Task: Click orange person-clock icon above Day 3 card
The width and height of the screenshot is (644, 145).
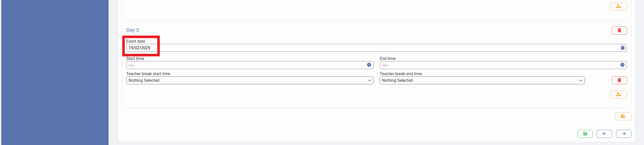Action: 618,6
